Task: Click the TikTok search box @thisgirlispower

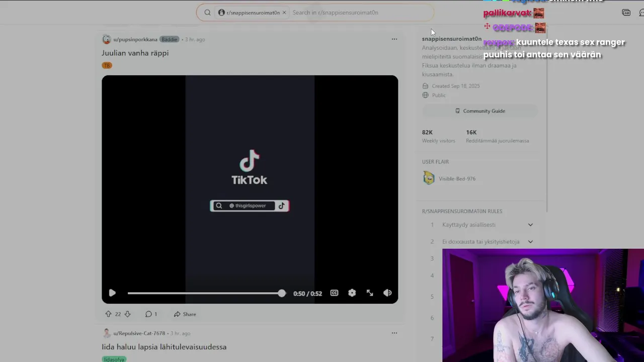Action: click(x=250, y=206)
